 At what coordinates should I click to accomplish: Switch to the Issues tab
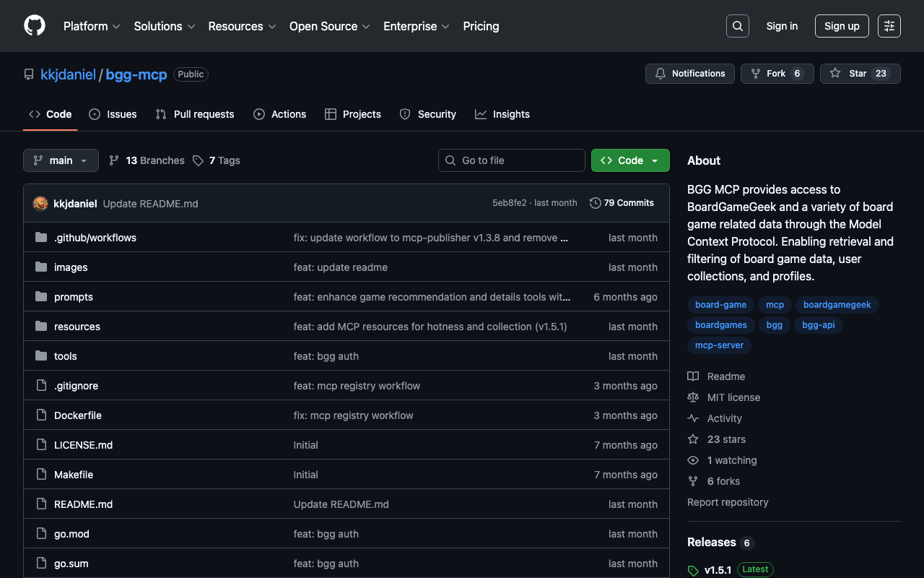click(x=113, y=114)
